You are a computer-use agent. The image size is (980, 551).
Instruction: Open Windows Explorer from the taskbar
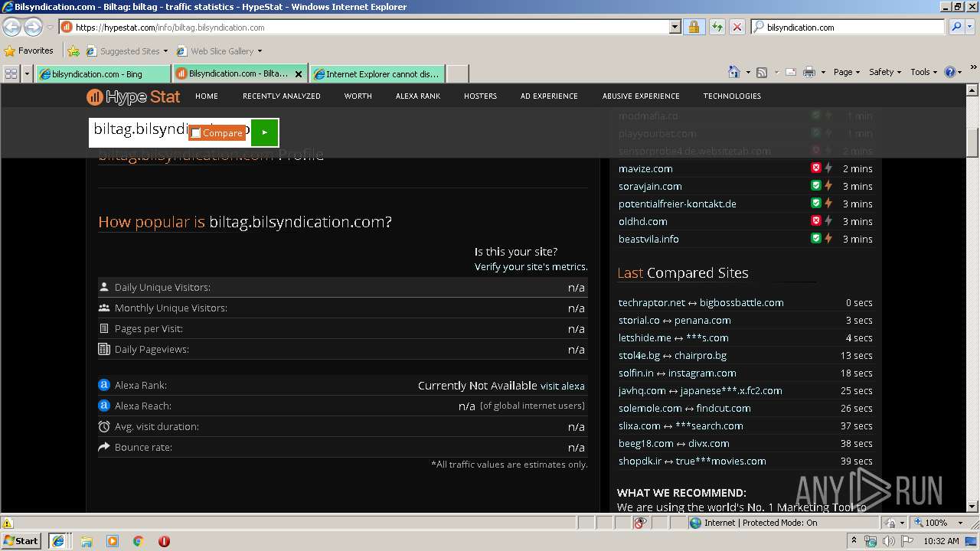click(87, 541)
